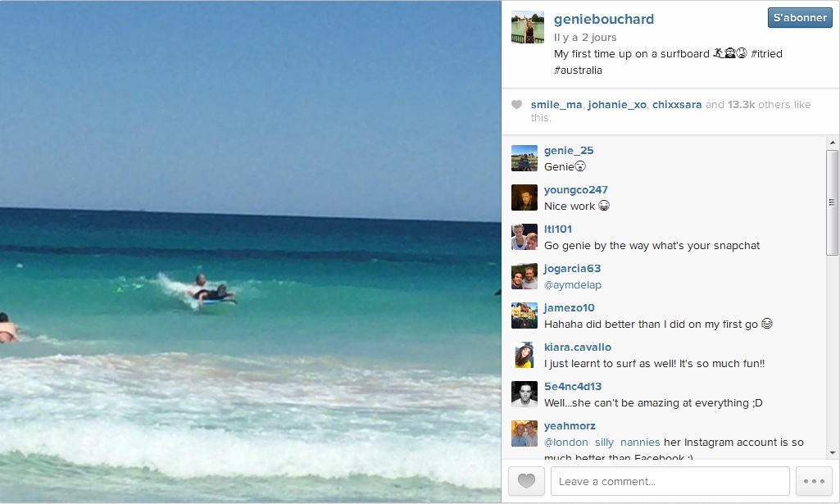Click the comments scrollbar down arrow

(x=832, y=452)
